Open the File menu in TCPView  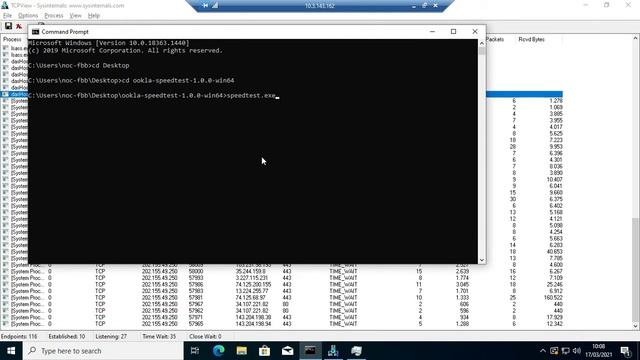[7, 16]
